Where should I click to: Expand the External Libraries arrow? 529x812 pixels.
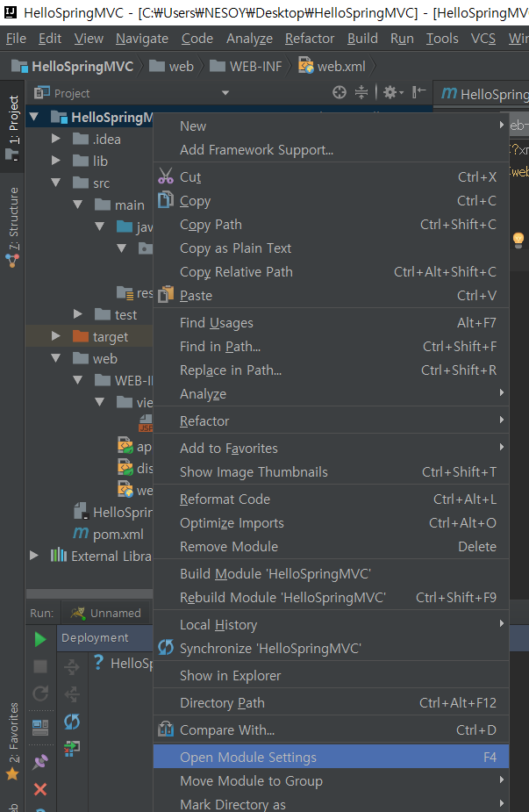click(33, 555)
